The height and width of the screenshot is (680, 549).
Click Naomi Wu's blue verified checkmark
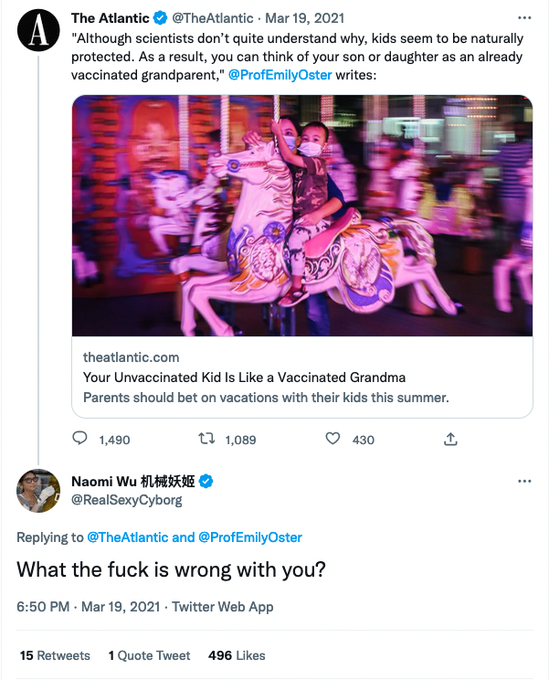206,481
